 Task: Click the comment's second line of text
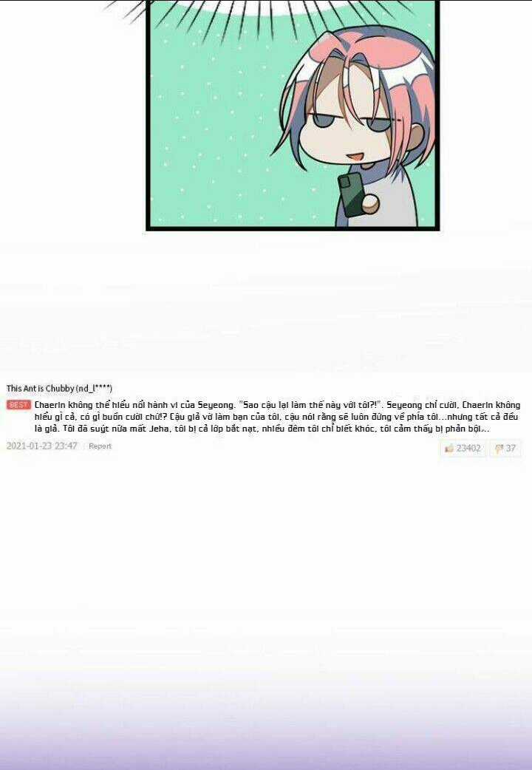pos(276,417)
